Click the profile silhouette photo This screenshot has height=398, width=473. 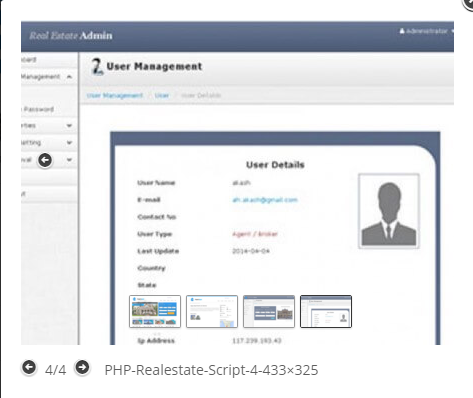point(389,211)
